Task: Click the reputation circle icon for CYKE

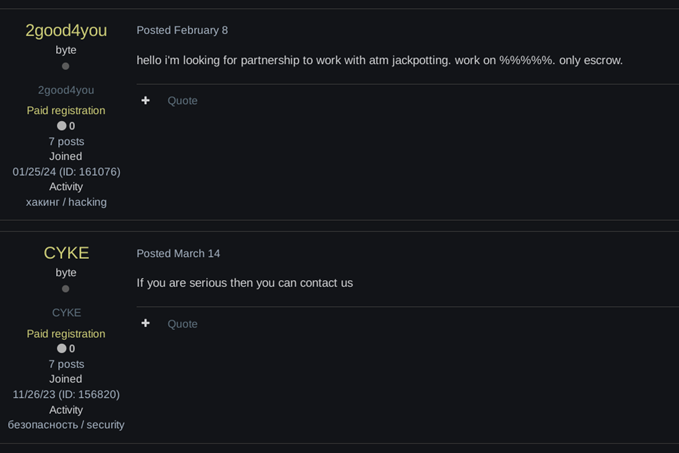Action: coord(61,348)
